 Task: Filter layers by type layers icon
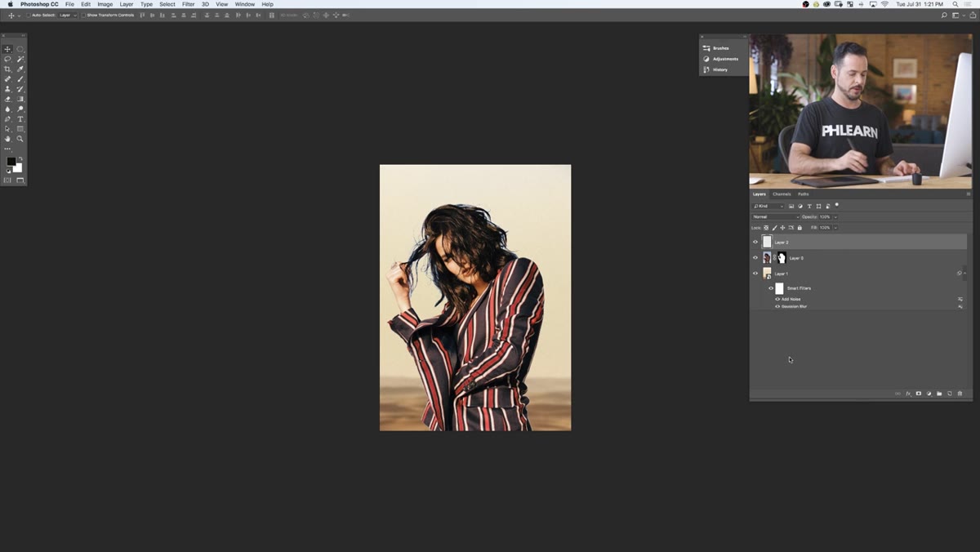tap(809, 206)
